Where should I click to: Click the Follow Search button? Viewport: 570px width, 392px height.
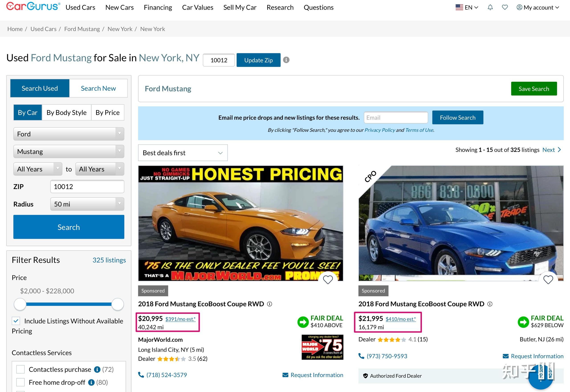(458, 117)
